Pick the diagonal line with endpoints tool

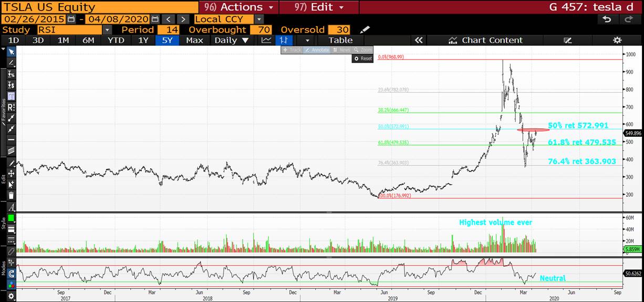[x=12, y=118]
